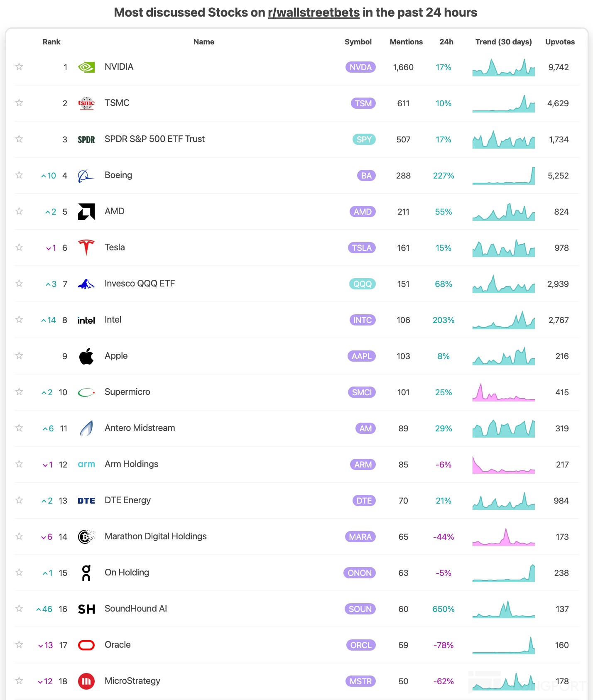Sort the list by Upvotes header
This screenshot has width=593, height=700.
tap(560, 42)
